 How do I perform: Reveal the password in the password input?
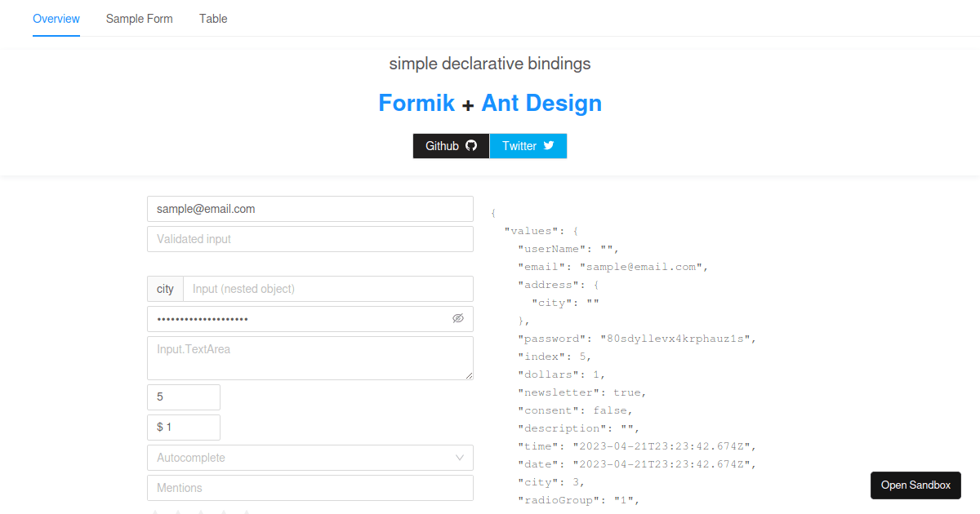click(x=457, y=318)
